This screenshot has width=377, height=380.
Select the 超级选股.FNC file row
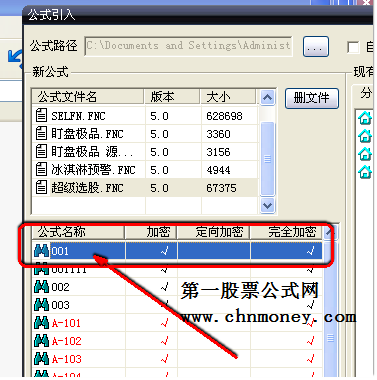coord(145,188)
